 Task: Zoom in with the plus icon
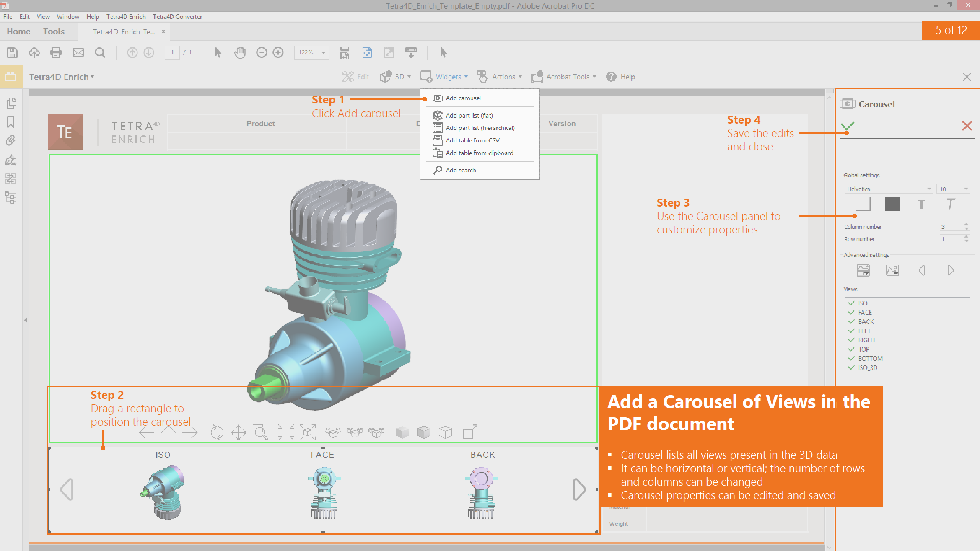pyautogui.click(x=278, y=52)
